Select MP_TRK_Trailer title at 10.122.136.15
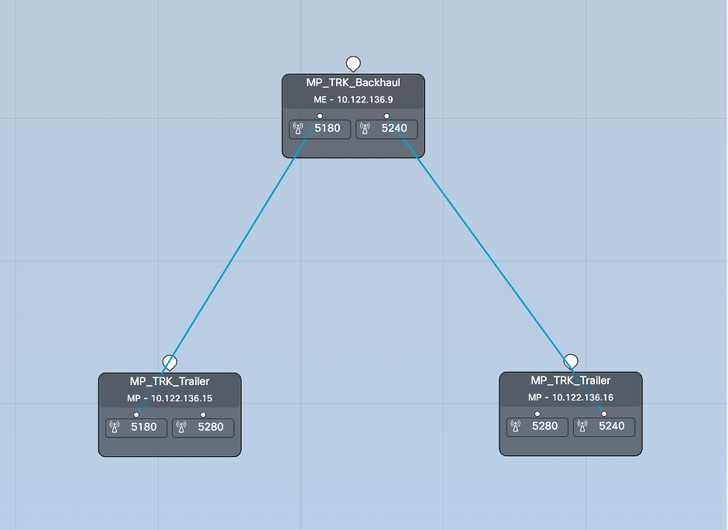728x530 pixels. pos(169,381)
